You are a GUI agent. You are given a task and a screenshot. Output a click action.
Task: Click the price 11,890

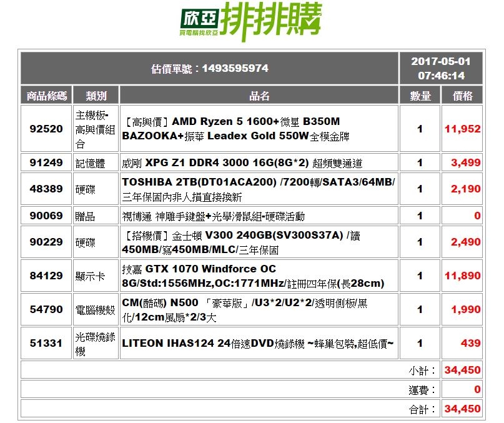(463, 276)
